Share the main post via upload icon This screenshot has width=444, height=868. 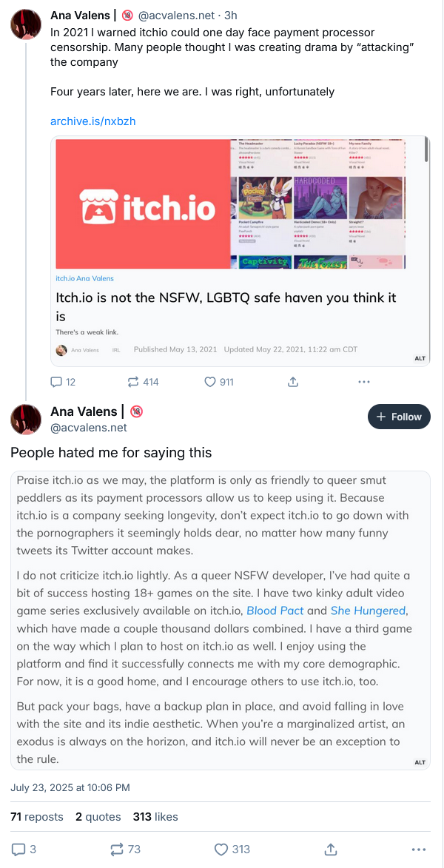coord(332,849)
